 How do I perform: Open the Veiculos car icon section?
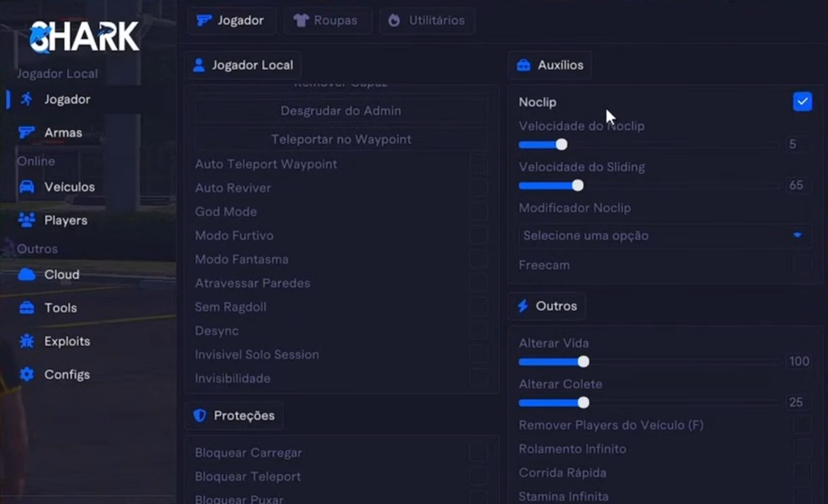(26, 187)
